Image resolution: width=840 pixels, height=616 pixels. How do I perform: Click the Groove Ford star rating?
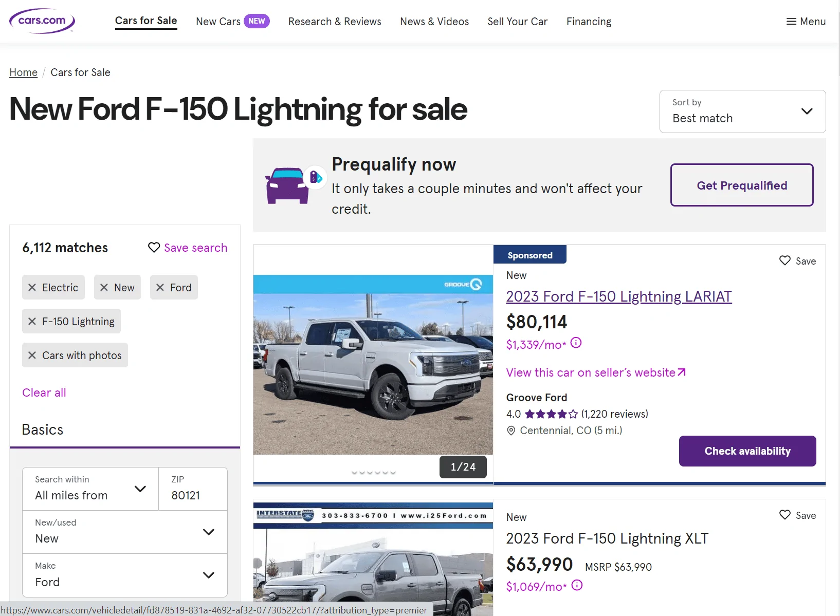click(551, 414)
